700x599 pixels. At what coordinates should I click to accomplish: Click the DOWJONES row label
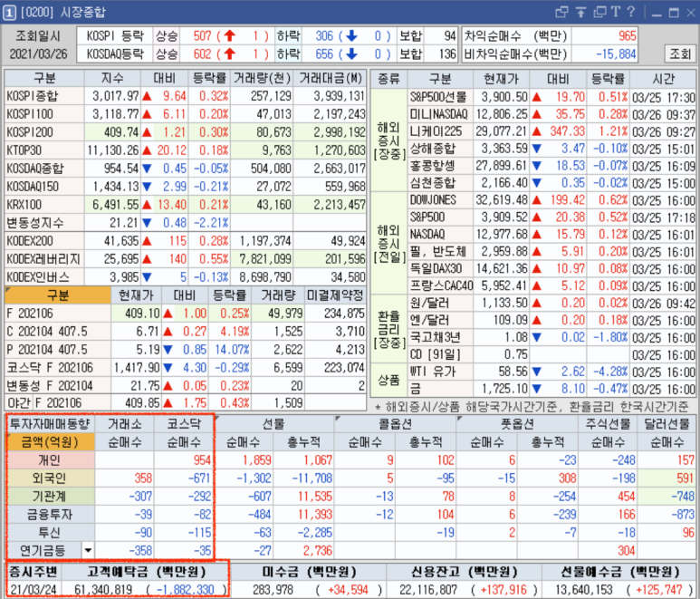point(440,199)
